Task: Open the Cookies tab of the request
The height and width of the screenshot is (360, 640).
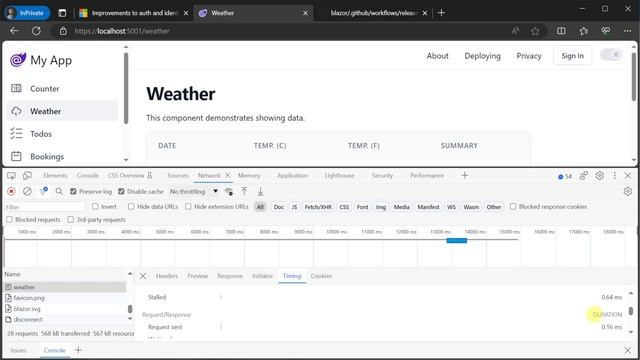Action: pos(321,276)
